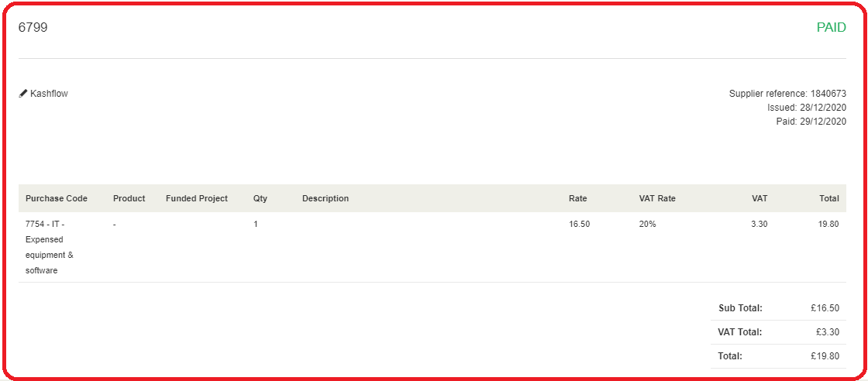The image size is (868, 381).
Task: Click the pencil edit icon beside Kashflow
Action: (22, 94)
